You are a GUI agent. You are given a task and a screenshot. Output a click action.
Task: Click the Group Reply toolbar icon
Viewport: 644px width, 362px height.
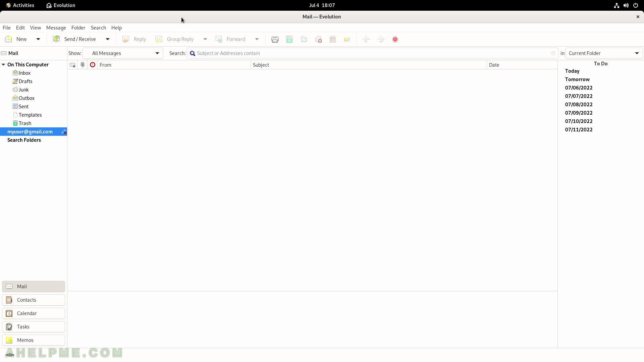[159, 39]
